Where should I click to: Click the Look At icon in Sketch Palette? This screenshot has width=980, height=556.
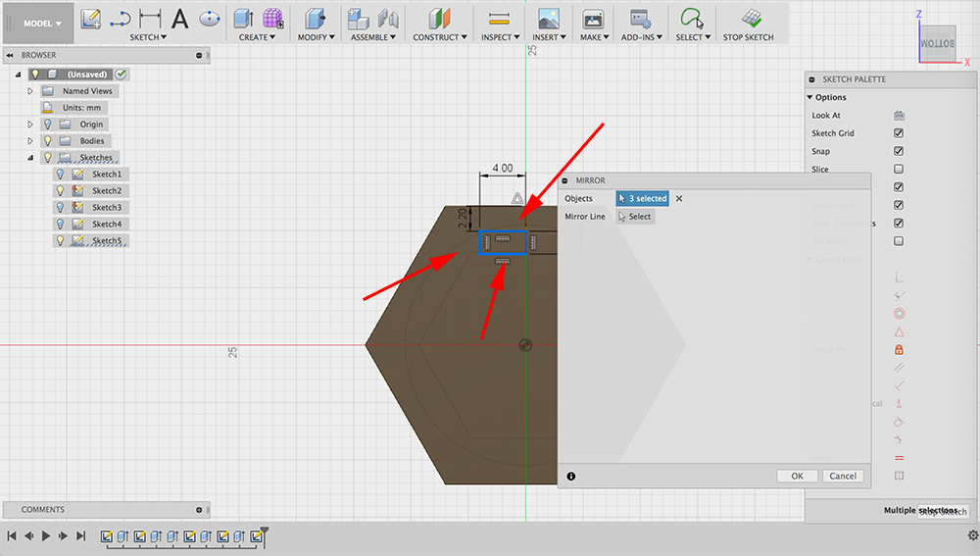(899, 115)
